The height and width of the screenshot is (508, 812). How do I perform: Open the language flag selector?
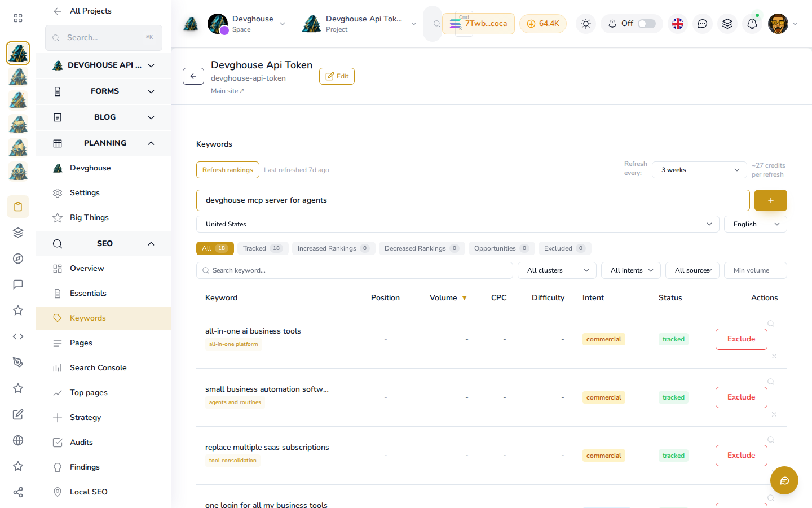coord(678,24)
